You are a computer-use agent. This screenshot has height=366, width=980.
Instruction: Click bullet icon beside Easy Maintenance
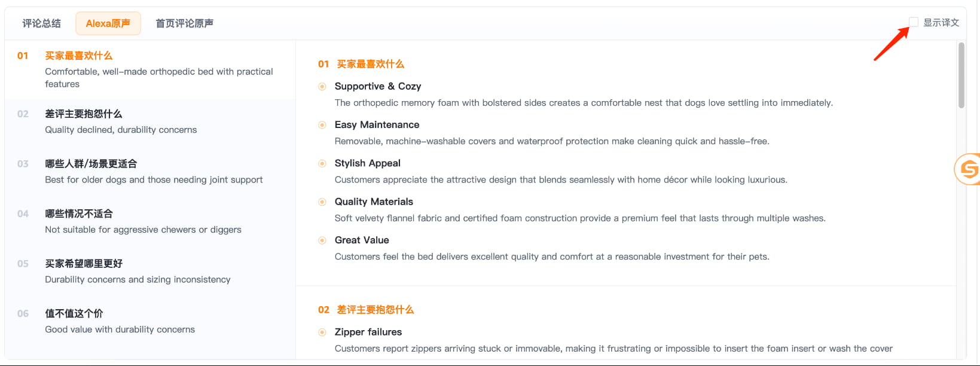point(322,125)
